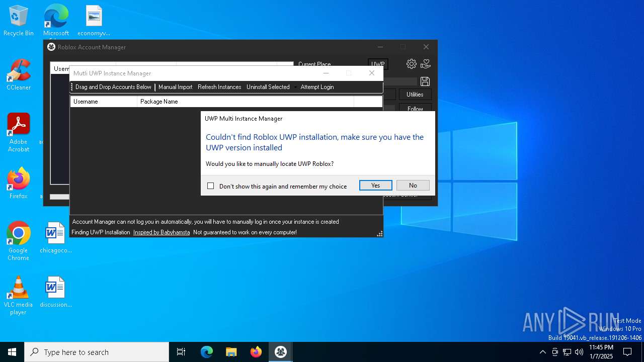Open the Inspired by Babyhamsta link
This screenshot has height=362, width=644.
(162, 232)
